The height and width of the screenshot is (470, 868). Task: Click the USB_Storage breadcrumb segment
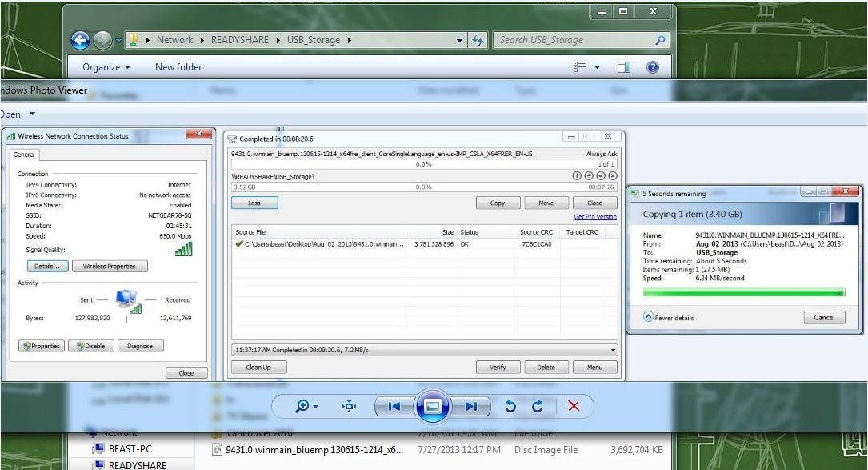[314, 40]
